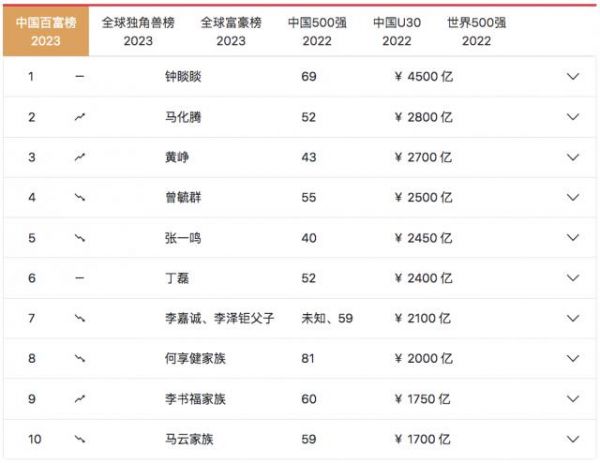Click the downward trend icon beside 曾毓群
This screenshot has height=463, width=600.
tap(80, 197)
